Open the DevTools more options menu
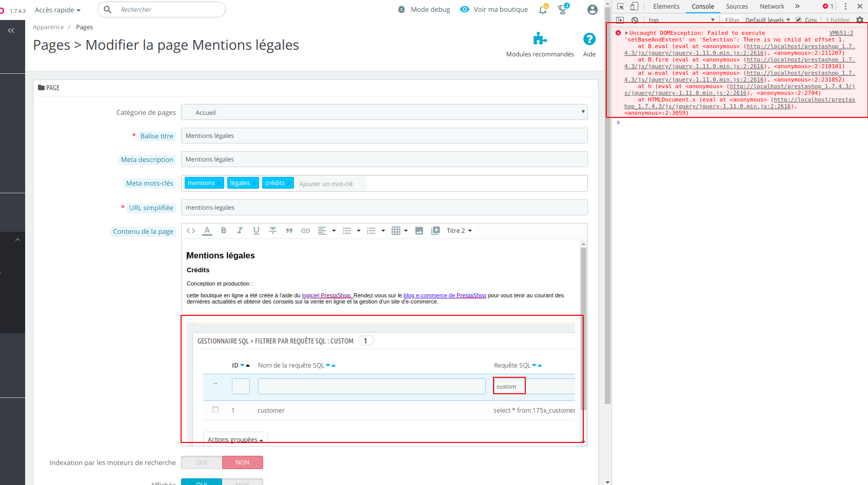The width and height of the screenshot is (868, 485). [x=845, y=6]
